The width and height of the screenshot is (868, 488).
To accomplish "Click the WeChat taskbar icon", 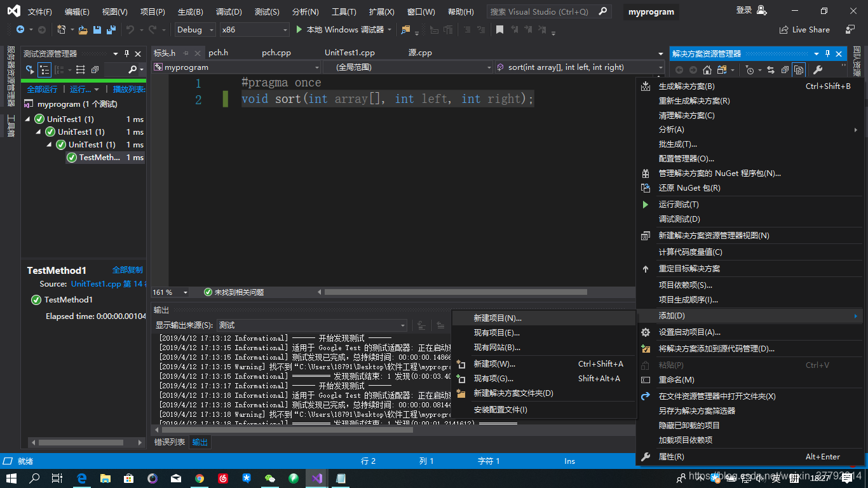I will (270, 478).
